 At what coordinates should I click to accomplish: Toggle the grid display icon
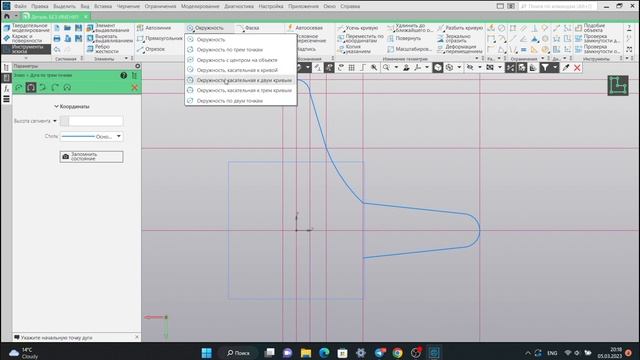(351, 68)
